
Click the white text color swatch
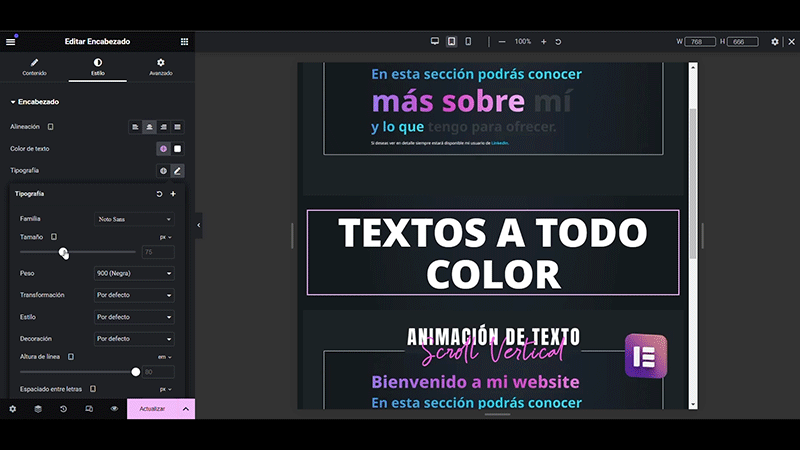pos(177,149)
